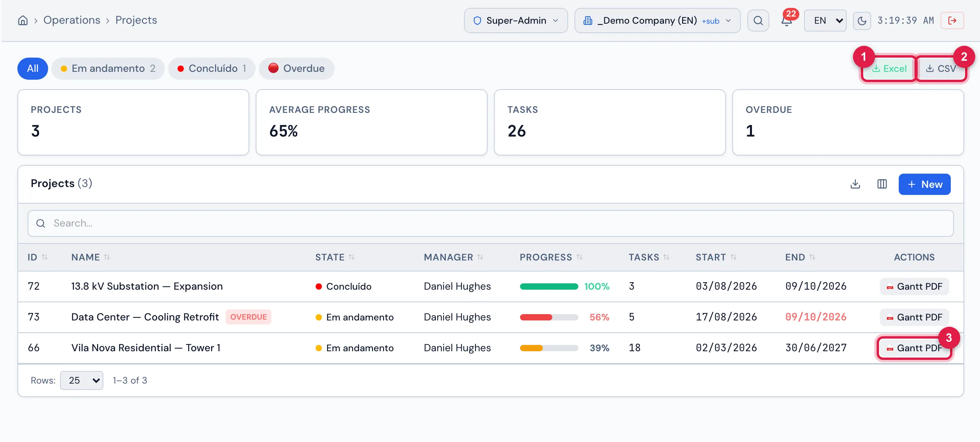Open the Super-Admin role dropdown
Viewport: 980px width, 442px height.
(x=516, y=21)
